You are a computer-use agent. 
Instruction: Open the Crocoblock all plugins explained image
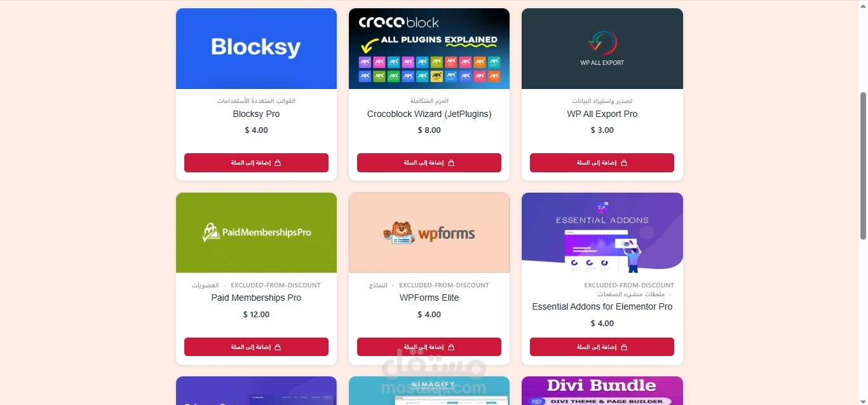[429, 48]
